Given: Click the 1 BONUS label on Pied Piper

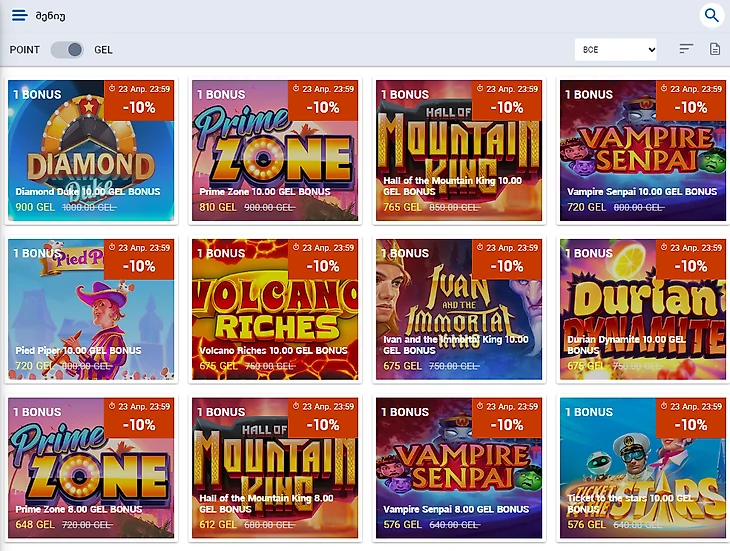Looking at the screenshot, I should pyautogui.click(x=37, y=254).
